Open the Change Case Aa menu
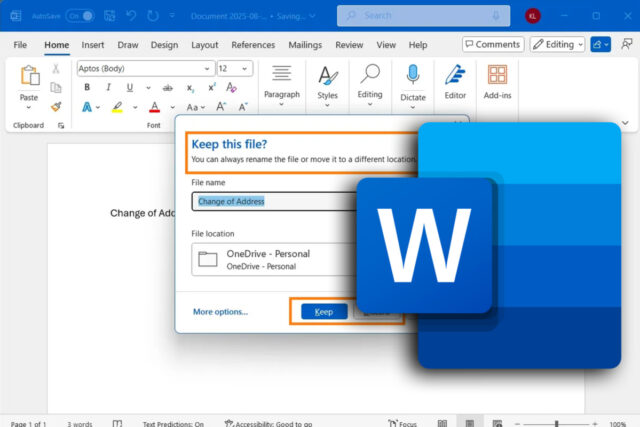The width and height of the screenshot is (640, 427). [196, 107]
